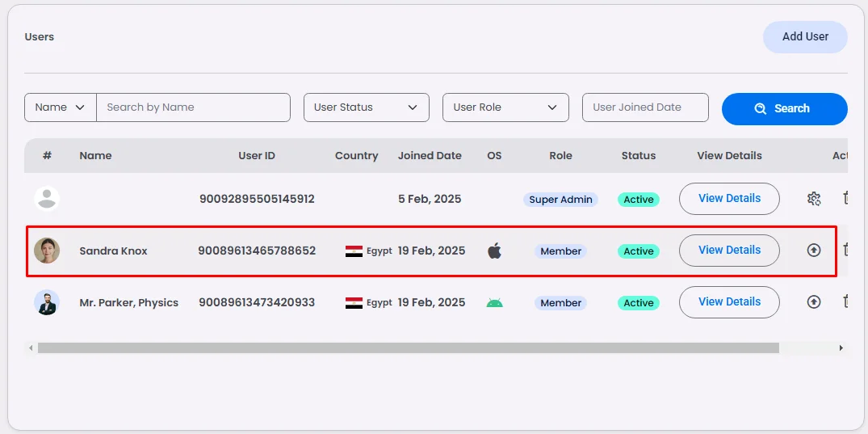Click the horizontal scrollbar right arrow
Viewport: 868px width, 434px height.
(x=841, y=348)
